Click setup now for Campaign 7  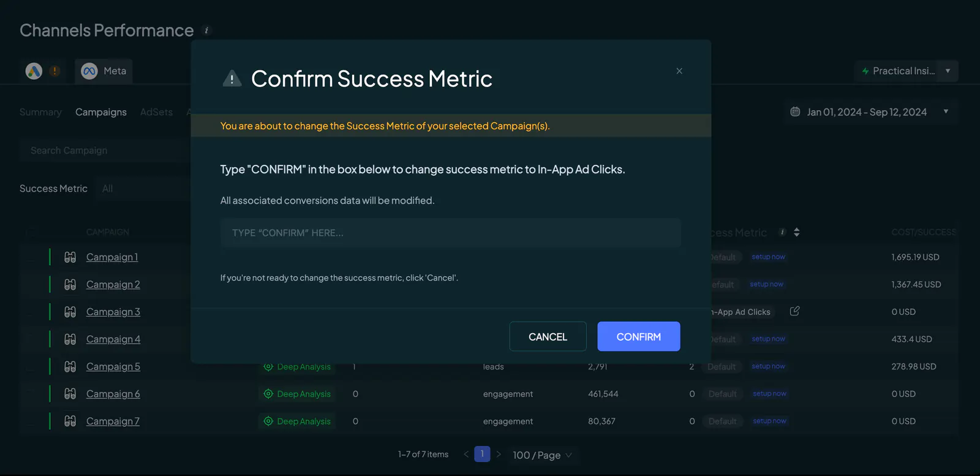click(x=770, y=421)
